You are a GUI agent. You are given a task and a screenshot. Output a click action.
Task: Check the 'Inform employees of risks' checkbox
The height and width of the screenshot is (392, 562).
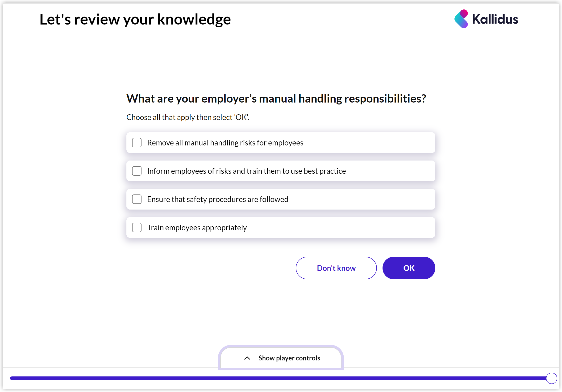[137, 171]
